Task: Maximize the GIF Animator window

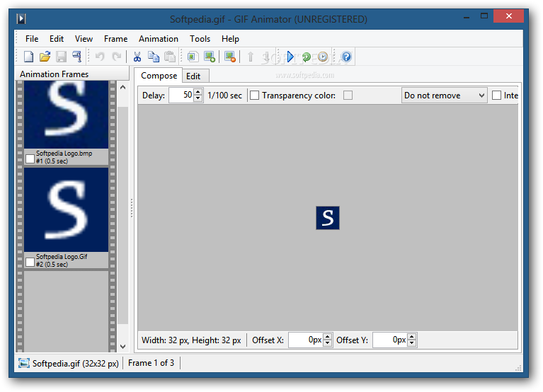Action: (484, 16)
